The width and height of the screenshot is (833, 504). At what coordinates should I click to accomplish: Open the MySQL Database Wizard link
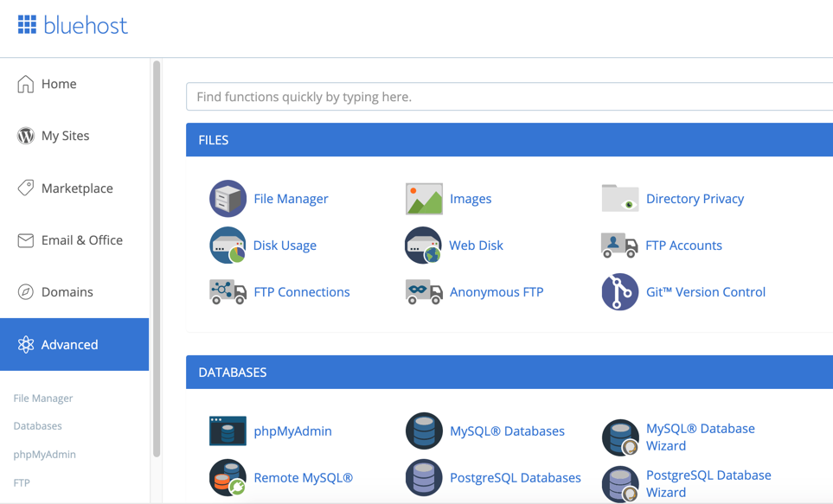click(x=700, y=437)
